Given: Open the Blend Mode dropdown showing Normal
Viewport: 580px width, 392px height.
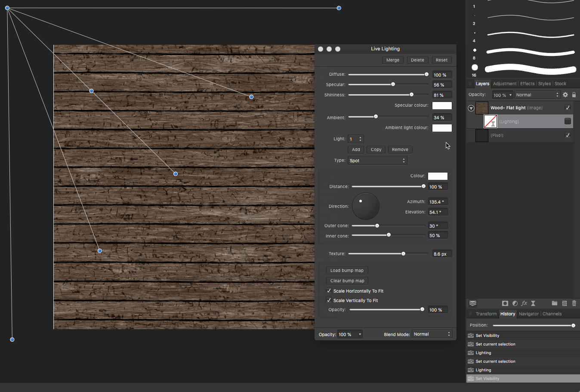Looking at the screenshot, I should (x=432, y=334).
